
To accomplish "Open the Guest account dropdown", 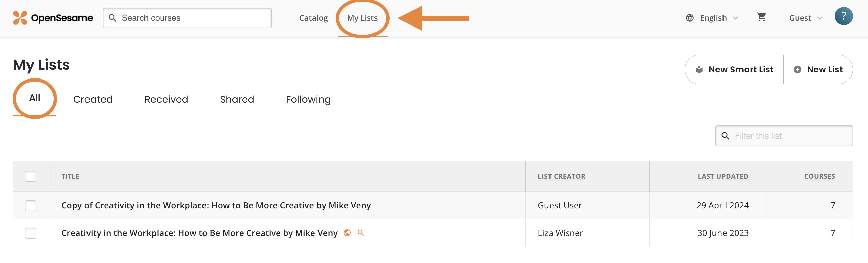I will point(805,18).
